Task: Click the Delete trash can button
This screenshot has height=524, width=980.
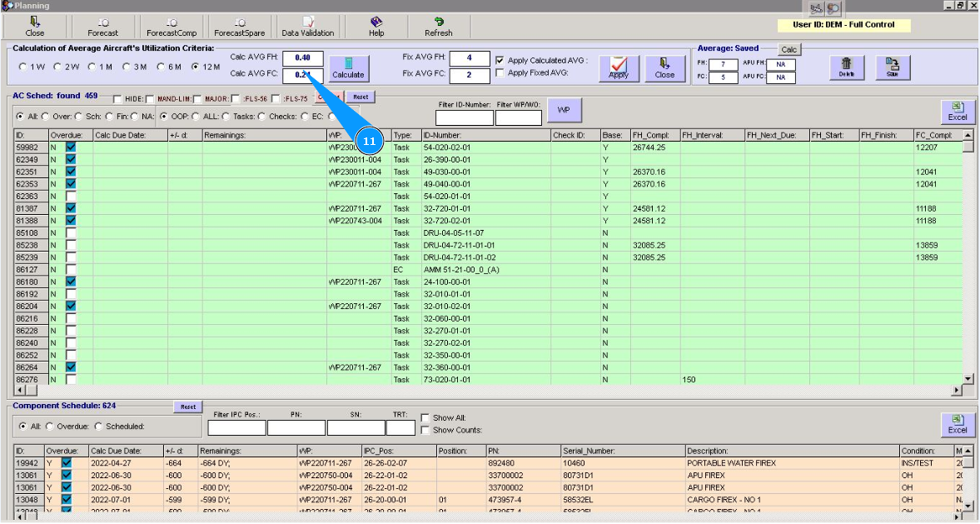Action: point(847,67)
